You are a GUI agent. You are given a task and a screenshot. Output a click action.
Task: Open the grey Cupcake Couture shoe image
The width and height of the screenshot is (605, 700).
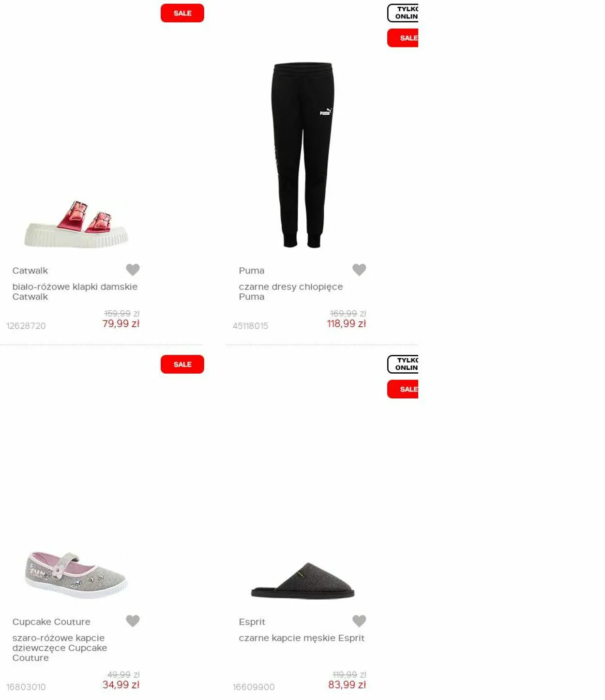pyautogui.click(x=76, y=575)
